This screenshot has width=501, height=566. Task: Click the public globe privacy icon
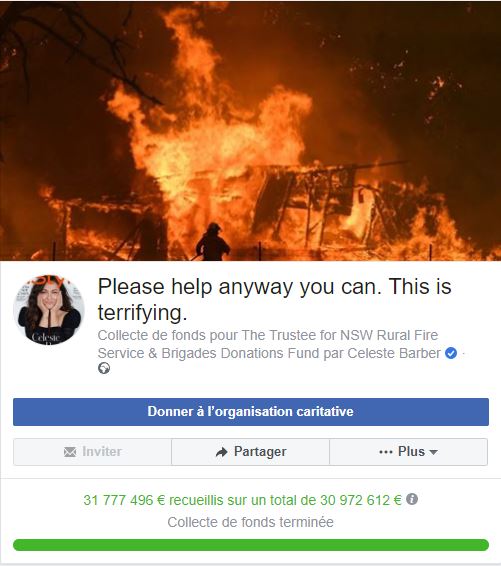(104, 368)
